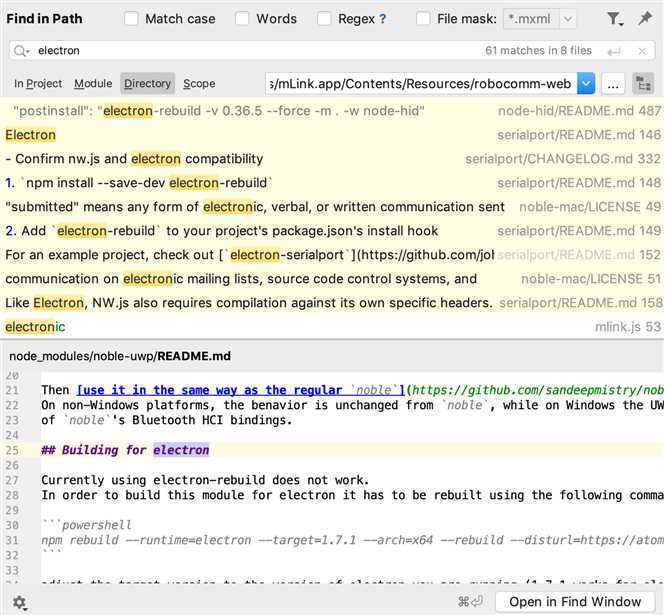Toggle recursive directory search icon
Viewport: 664px width, 615px height.
click(643, 83)
